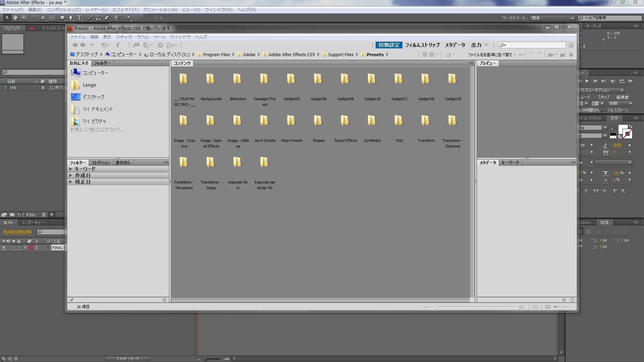
Task: Click the timeline timecode 0;00;00;00
Action: 17,232
